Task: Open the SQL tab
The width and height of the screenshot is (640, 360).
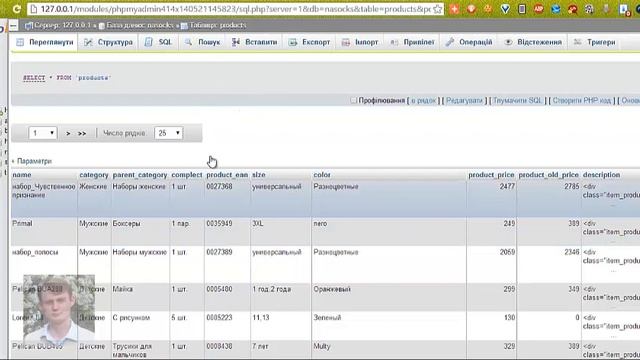Action: pyautogui.click(x=158, y=42)
